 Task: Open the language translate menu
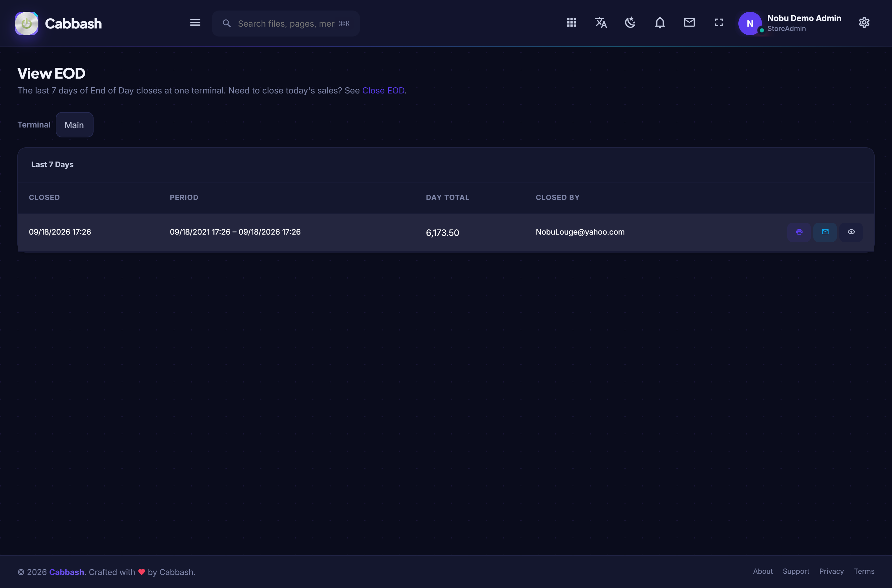pyautogui.click(x=601, y=23)
